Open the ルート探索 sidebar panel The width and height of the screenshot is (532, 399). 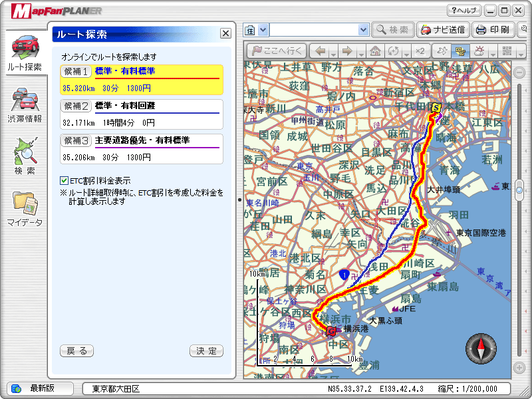point(25,53)
